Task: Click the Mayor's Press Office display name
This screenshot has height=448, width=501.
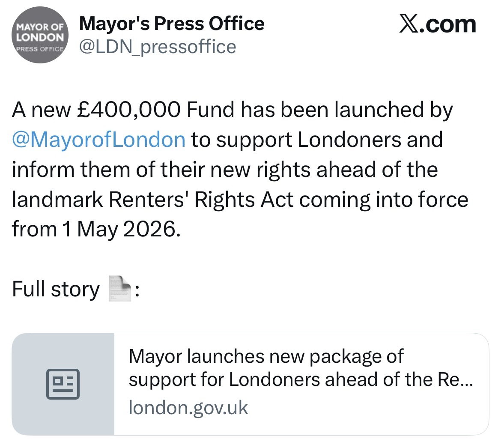Action: coord(172,24)
